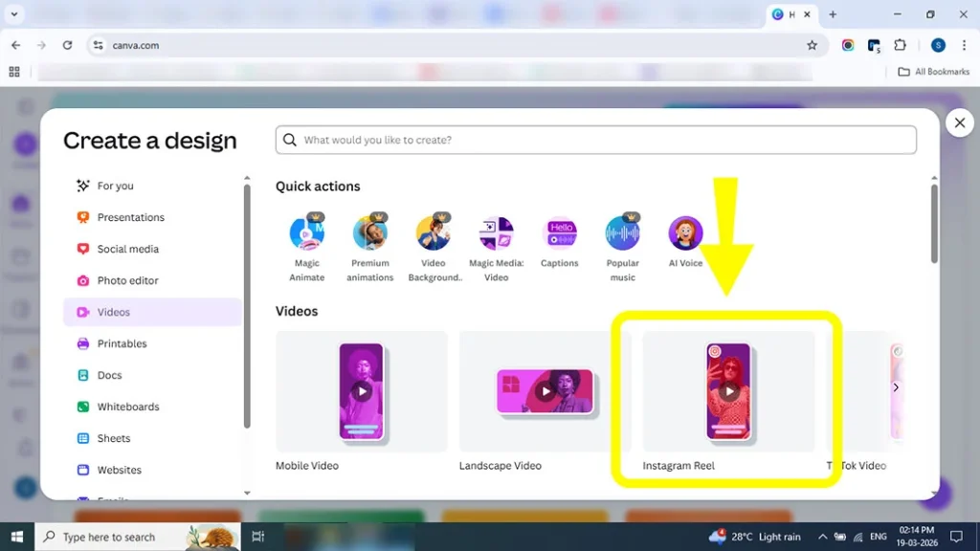
Task: Choose the AI Voice quick action
Action: pos(685,233)
